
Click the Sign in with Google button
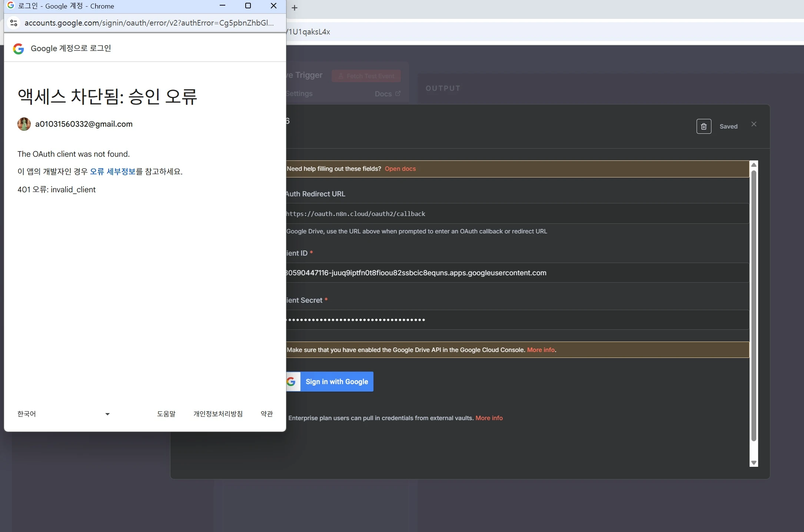pos(336,382)
